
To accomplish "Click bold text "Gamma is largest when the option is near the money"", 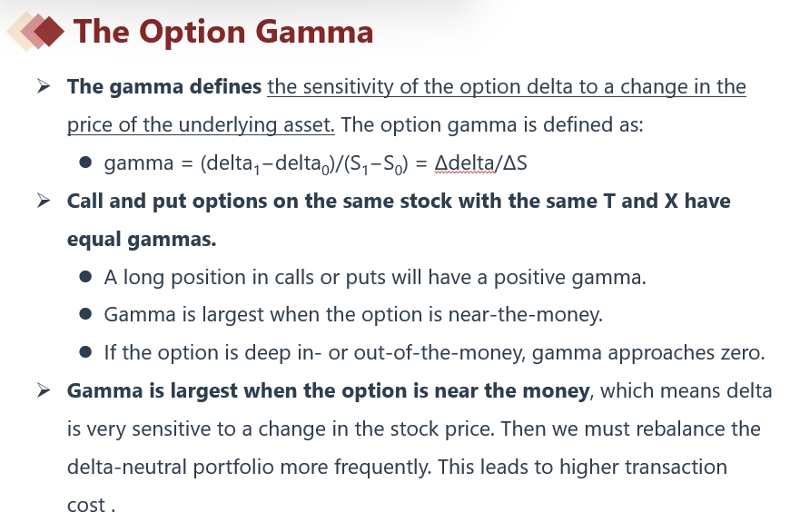I will (x=329, y=391).
